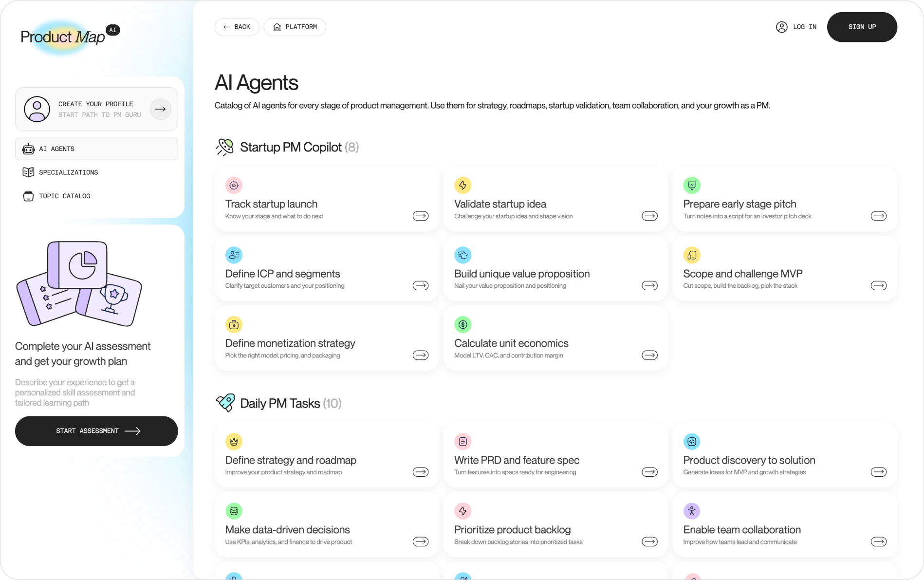Click the Scope and challenge MVP title
Viewport: 924px width, 580px height.
pyautogui.click(x=743, y=274)
